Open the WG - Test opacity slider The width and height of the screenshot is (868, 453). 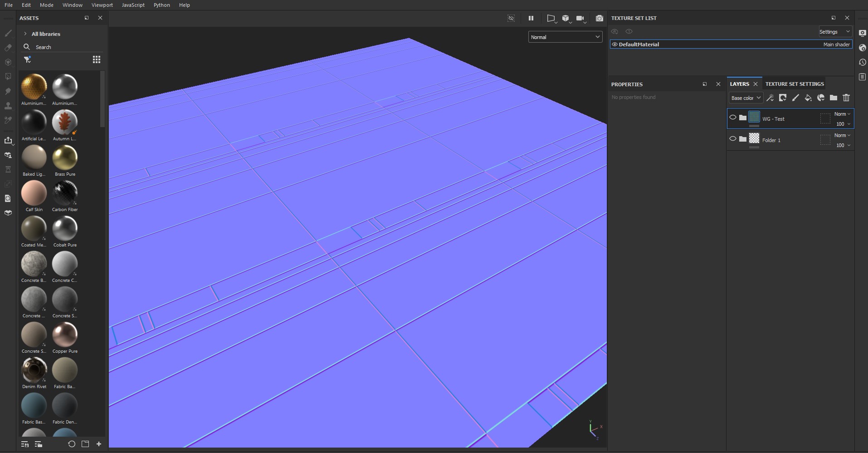click(842, 124)
